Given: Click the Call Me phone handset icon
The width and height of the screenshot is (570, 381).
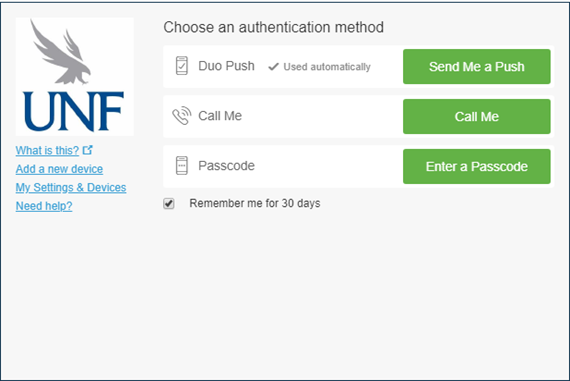Looking at the screenshot, I should click(182, 116).
